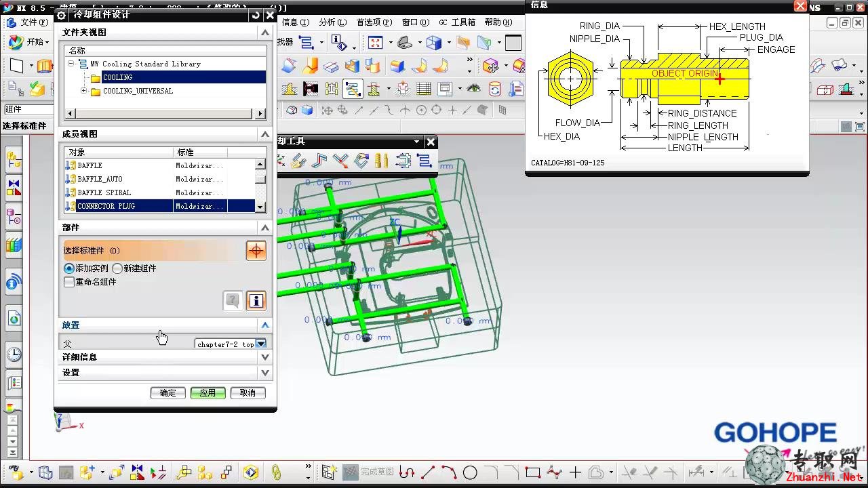
Task: Select the arc sketch tool in bottom toolbar
Action: pos(449,472)
